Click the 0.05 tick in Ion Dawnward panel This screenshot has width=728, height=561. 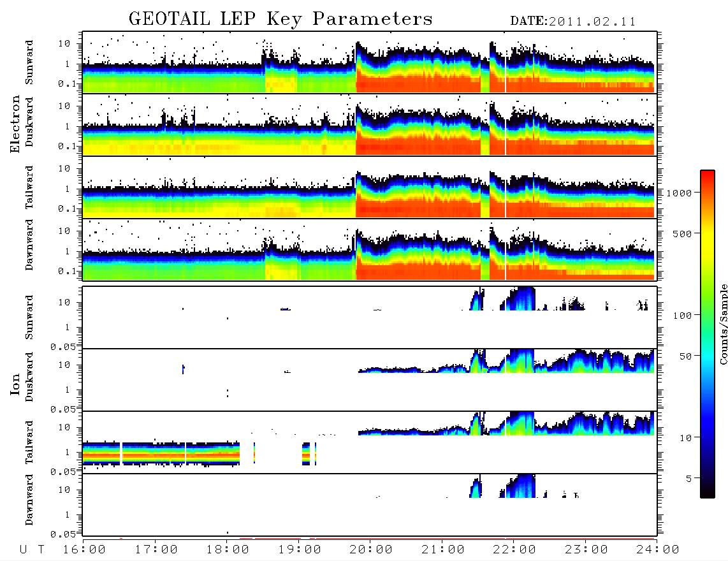tap(63, 534)
